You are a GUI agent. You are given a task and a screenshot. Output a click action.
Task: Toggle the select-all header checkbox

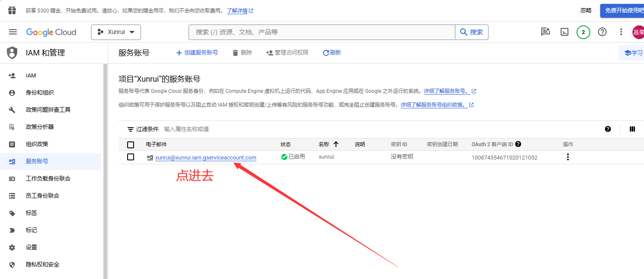[131, 144]
